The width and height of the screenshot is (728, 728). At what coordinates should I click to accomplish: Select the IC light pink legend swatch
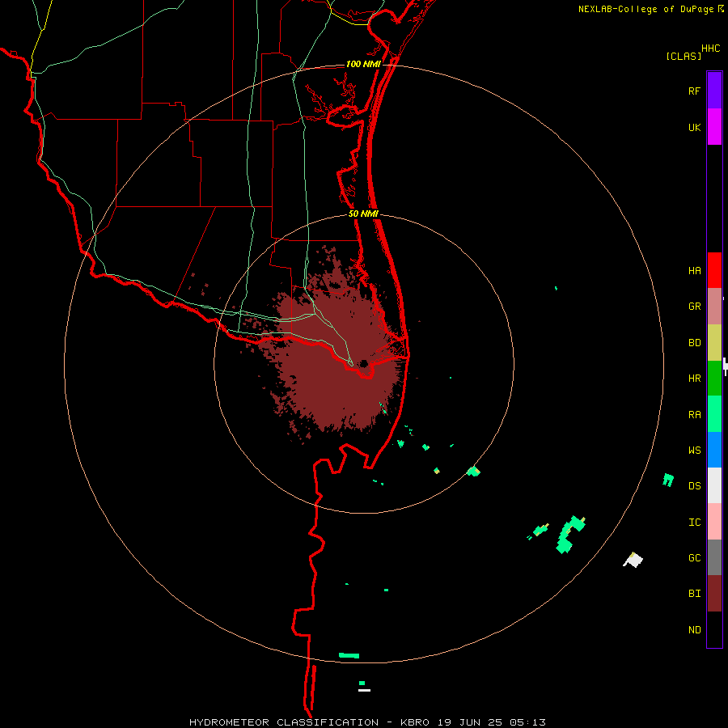(714, 522)
